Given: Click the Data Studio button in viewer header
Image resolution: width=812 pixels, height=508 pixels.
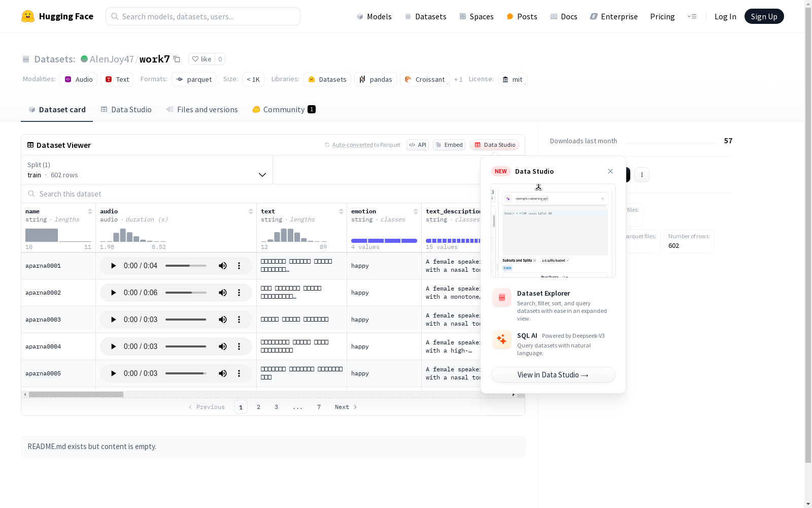Looking at the screenshot, I should (x=494, y=145).
